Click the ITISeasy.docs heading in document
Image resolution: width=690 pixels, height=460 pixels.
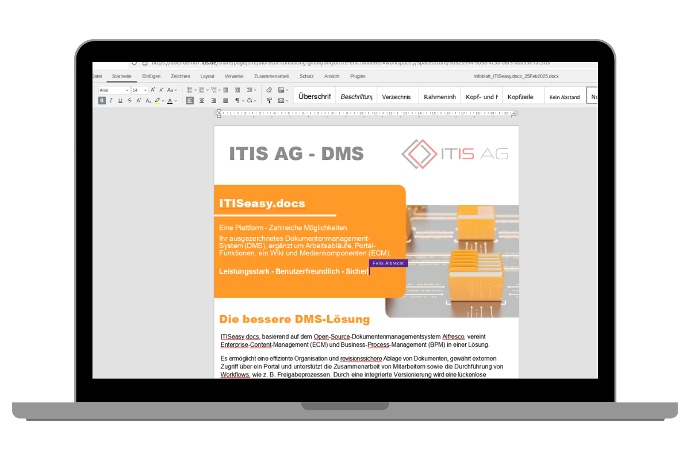(x=262, y=203)
